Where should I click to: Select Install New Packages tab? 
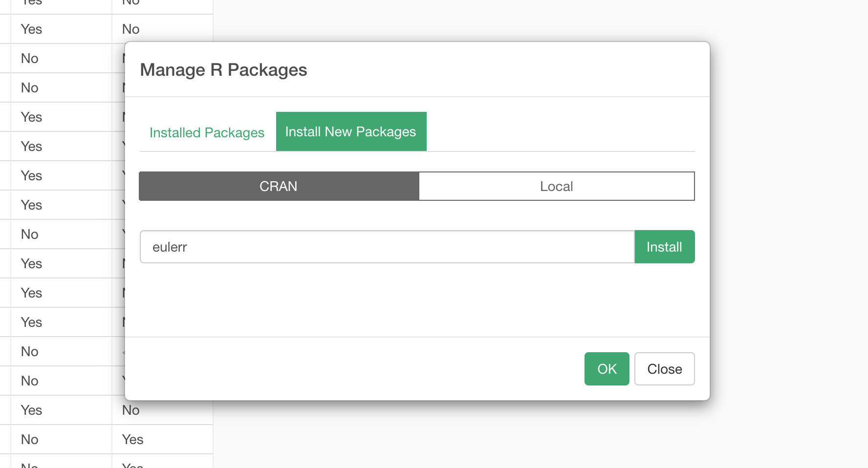click(351, 131)
